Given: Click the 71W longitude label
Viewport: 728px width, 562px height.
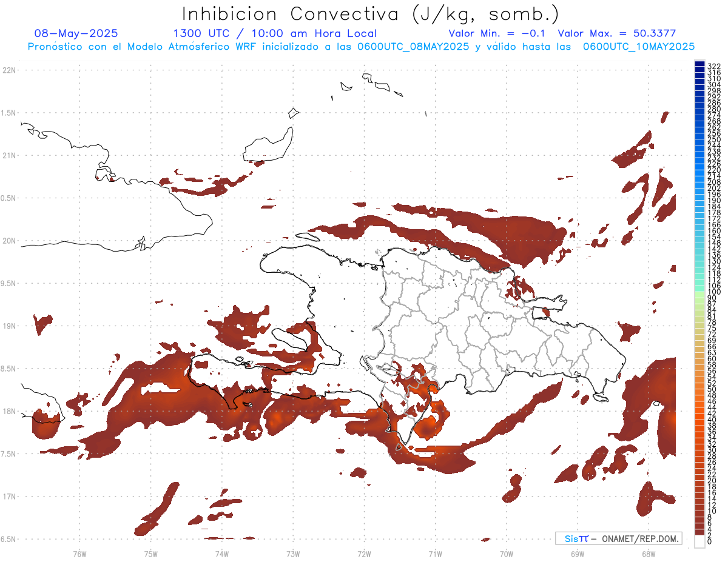Looking at the screenshot, I should click(x=435, y=554).
